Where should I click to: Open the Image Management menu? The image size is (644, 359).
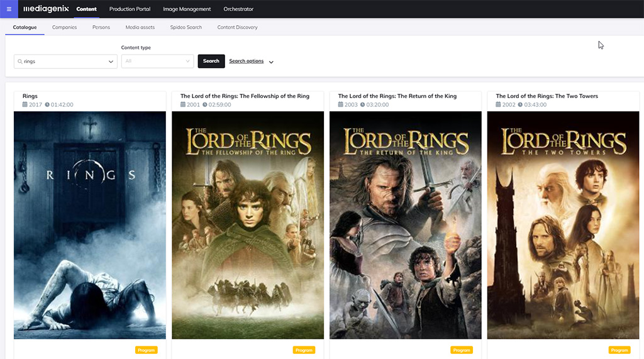[187, 9]
